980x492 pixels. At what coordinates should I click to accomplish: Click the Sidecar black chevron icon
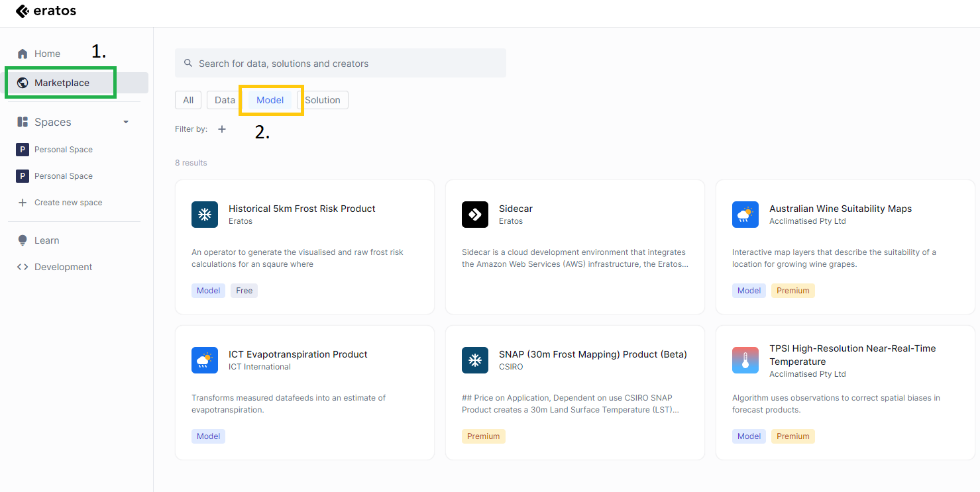(475, 215)
